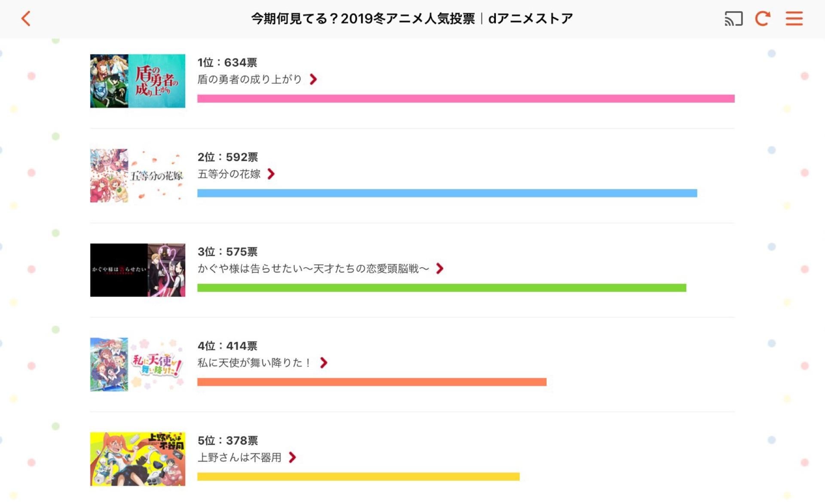Open the 盾の勇者の成り上がり thumbnail
Image resolution: width=825 pixels, height=504 pixels.
click(137, 81)
